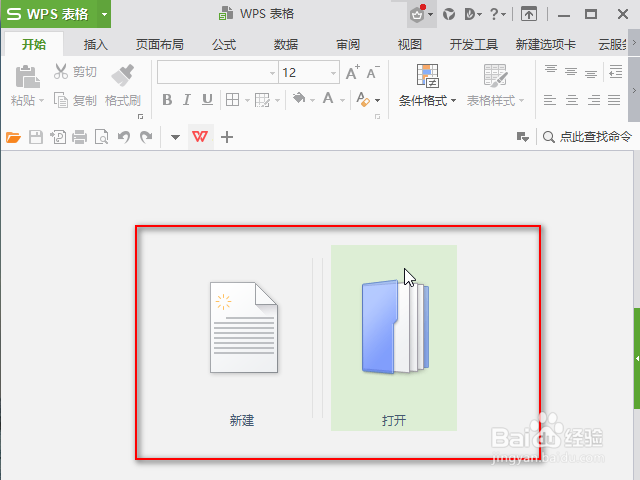The height and width of the screenshot is (480, 640).
Task: Click the justify alignment icon
Action: coord(614,100)
